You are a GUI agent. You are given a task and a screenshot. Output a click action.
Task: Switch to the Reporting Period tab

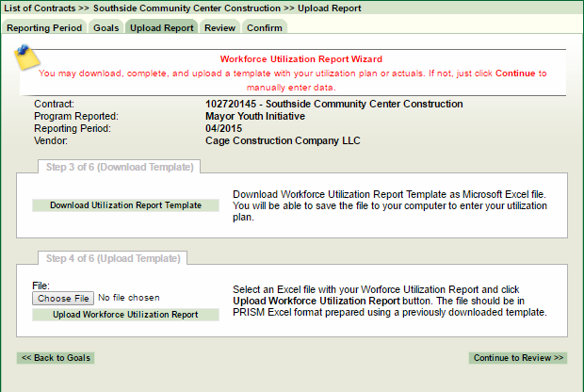coord(44,27)
